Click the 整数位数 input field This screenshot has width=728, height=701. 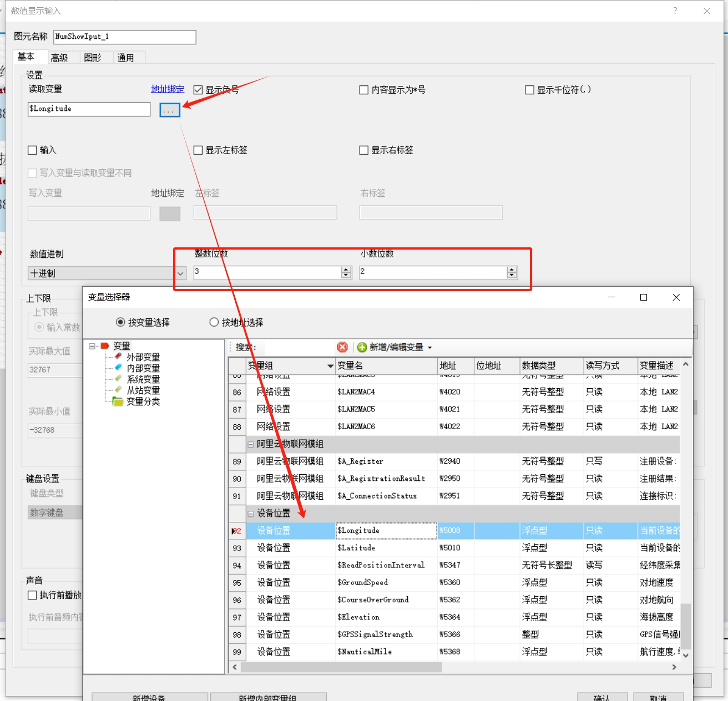click(267, 272)
